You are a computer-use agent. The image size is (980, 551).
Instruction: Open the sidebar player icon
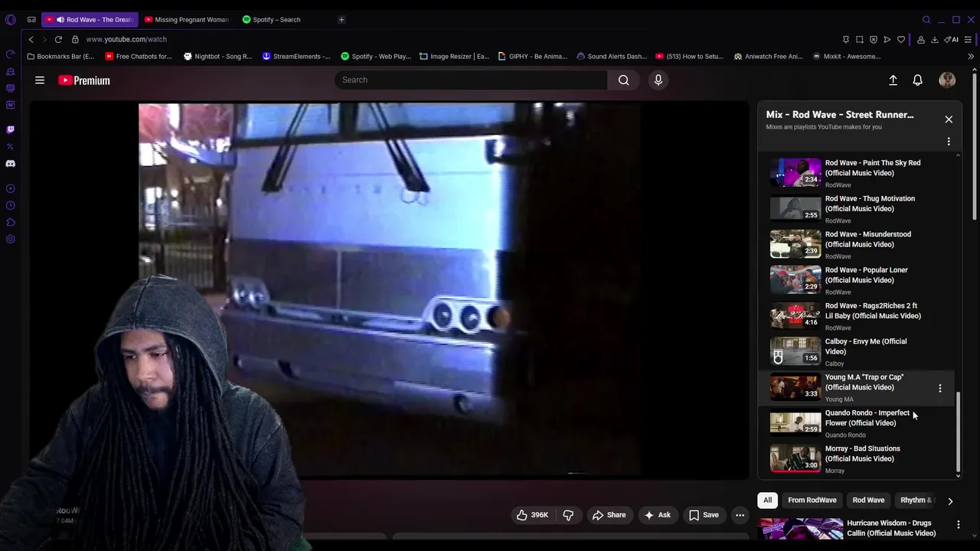tap(10, 188)
